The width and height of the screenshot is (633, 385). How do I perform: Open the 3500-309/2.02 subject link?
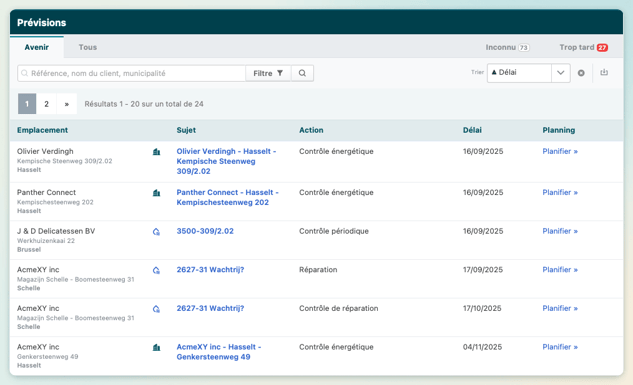point(205,231)
